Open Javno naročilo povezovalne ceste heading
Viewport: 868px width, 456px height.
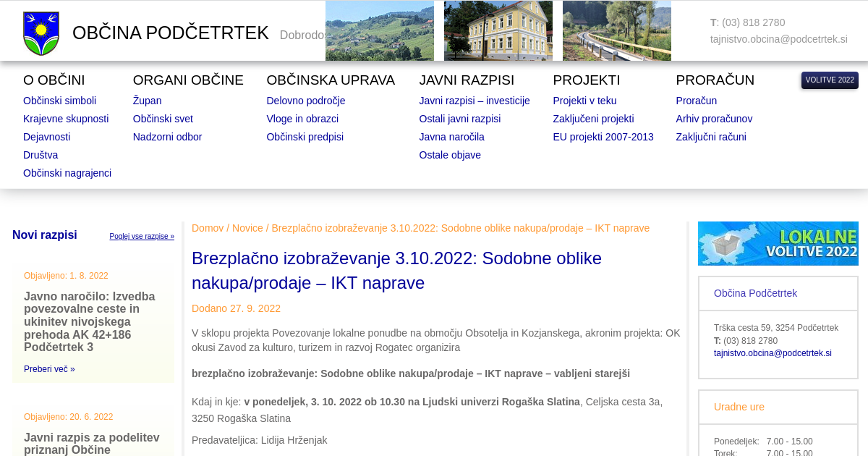click(x=90, y=321)
